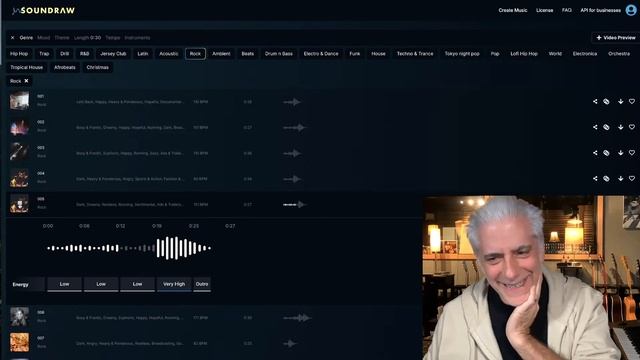Share track 001
Image resolution: width=640 pixels, height=360 pixels.
tap(595, 101)
